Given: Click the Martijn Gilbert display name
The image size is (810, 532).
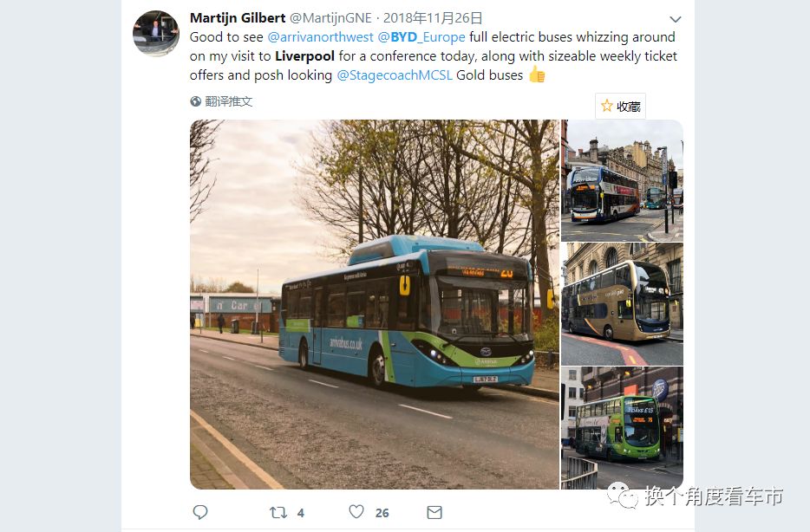Looking at the screenshot, I should pyautogui.click(x=238, y=18).
